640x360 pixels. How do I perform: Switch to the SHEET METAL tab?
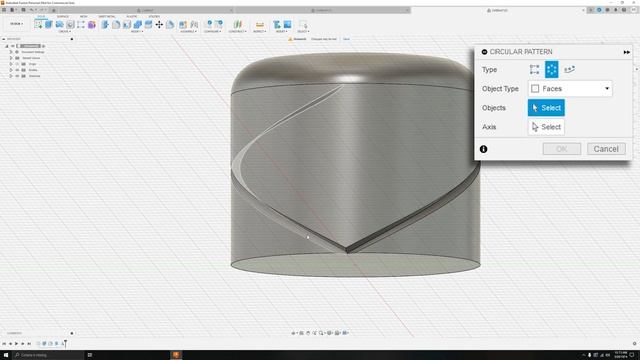coord(107,17)
